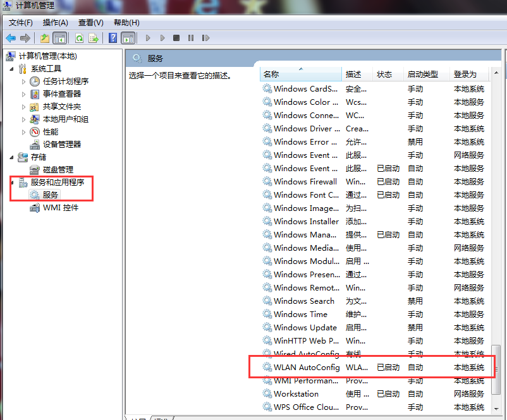The height and width of the screenshot is (420, 507).
Task: Select 任务计划程序 in the tree
Action: pos(66,81)
